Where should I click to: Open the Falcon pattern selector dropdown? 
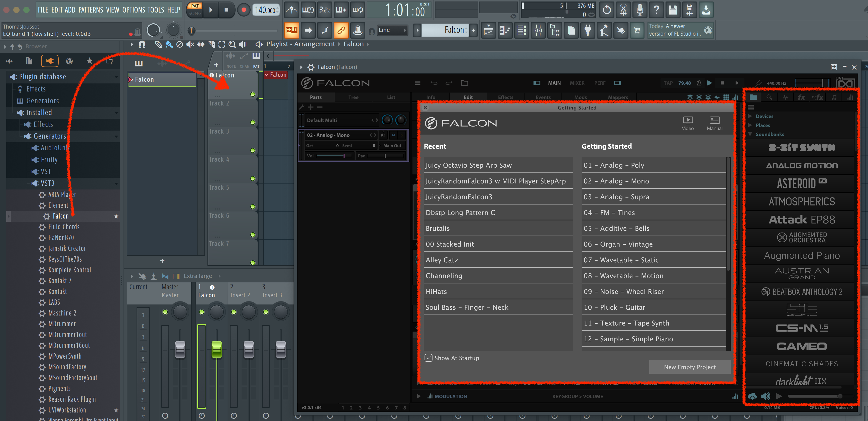click(445, 30)
